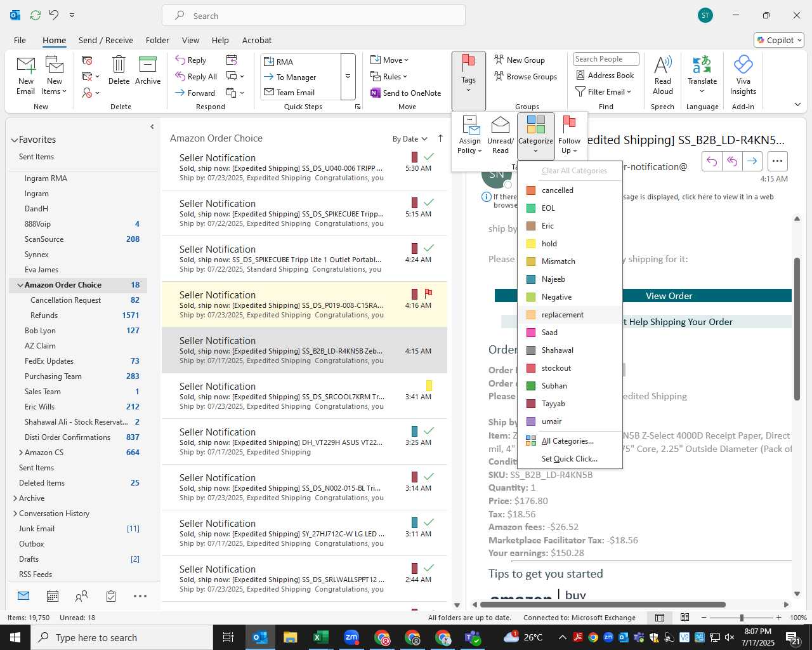This screenshot has width=812, height=650.
Task: Toggle sort order arrow in message list
Action: (x=440, y=138)
